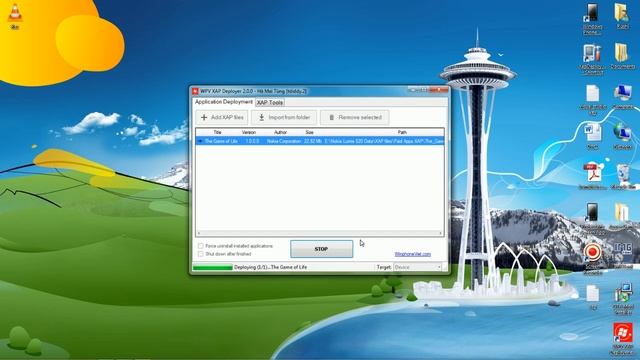Select the red screen recorder desktop icon
Screen dimensions: 640x360
(592, 258)
